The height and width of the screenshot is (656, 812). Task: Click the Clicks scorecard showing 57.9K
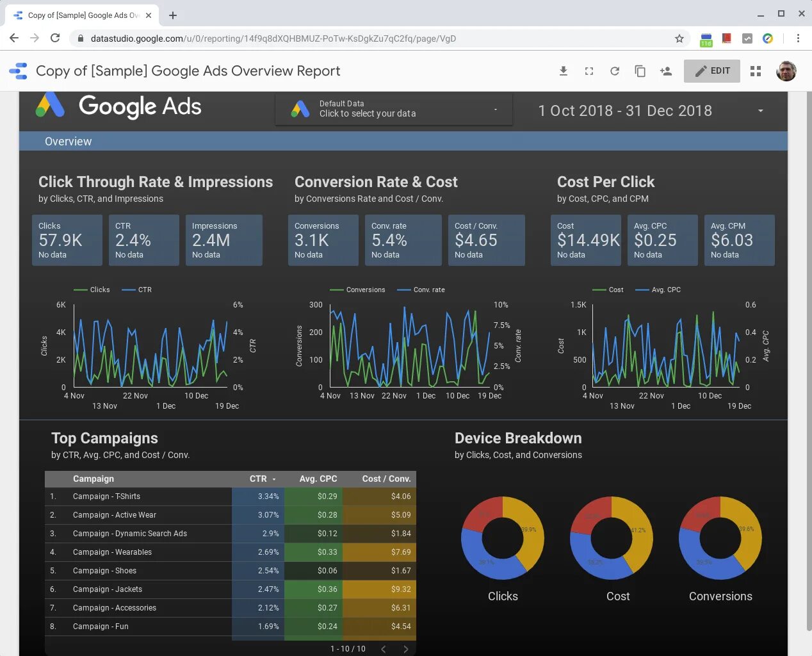[x=67, y=240]
